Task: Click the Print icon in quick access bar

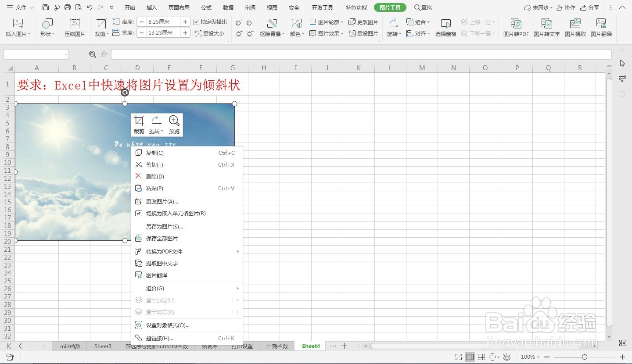Action: point(67,7)
